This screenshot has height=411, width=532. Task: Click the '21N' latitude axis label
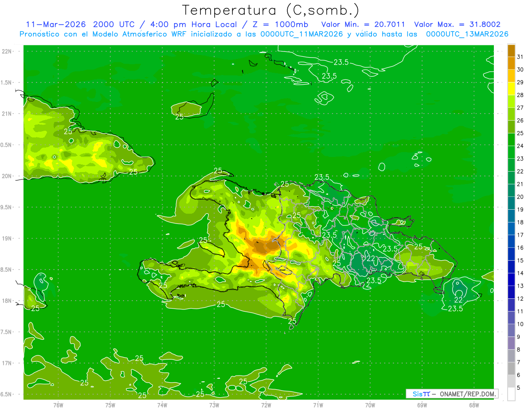7,114
